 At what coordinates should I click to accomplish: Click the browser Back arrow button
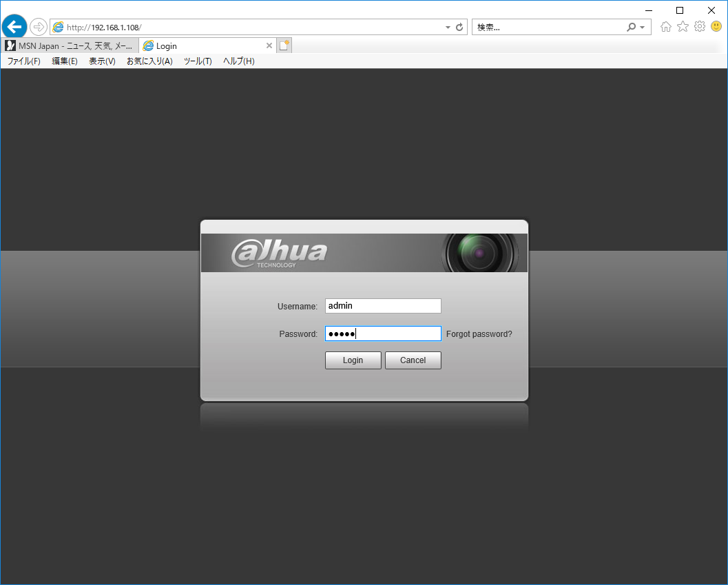click(14, 27)
